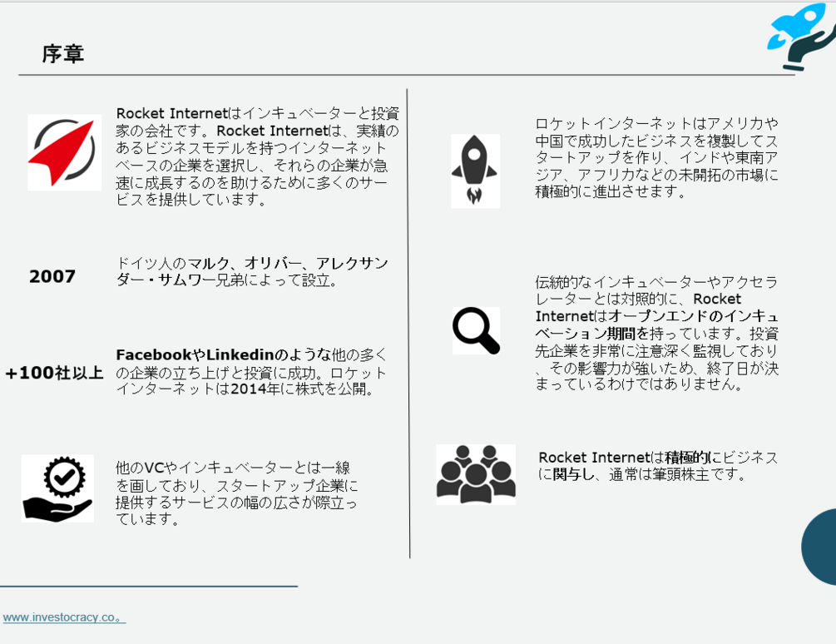Viewport: 836px width, 644px height.
Task: Click the text ending '通常は筆頭株主です'
Action: tap(658, 465)
